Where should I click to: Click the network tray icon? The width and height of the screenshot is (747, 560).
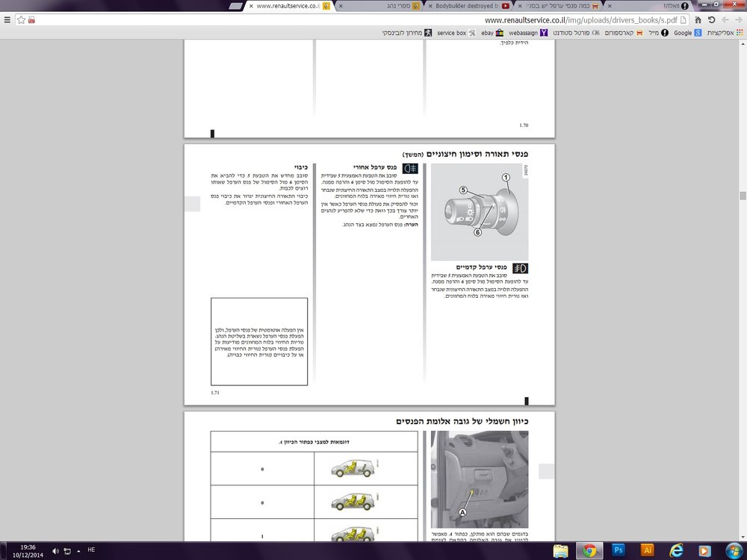[x=67, y=551]
